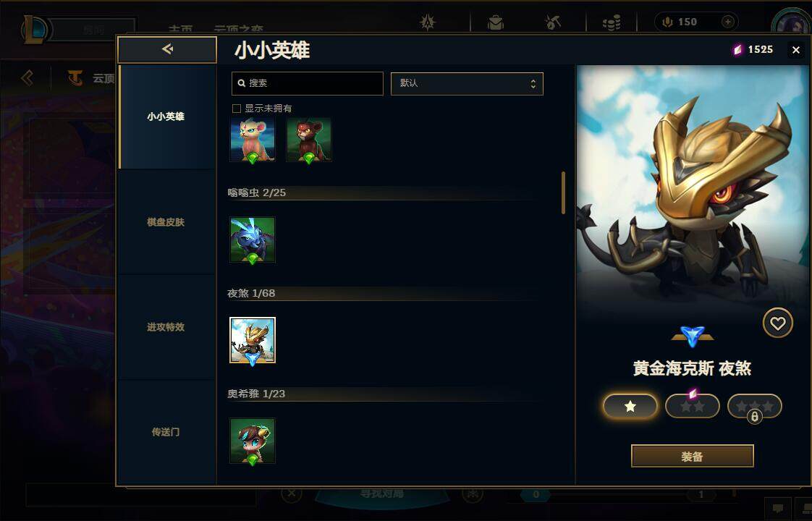812x521 pixels.
Task: Select the one-star tier
Action: click(630, 406)
